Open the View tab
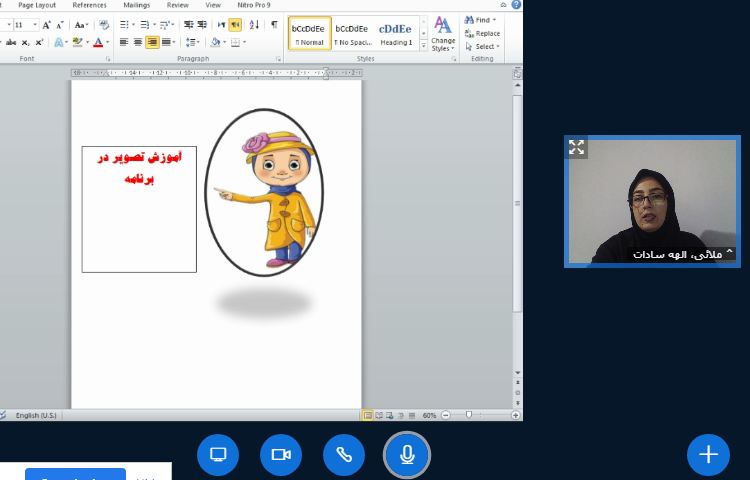The width and height of the screenshot is (750, 480). [213, 5]
